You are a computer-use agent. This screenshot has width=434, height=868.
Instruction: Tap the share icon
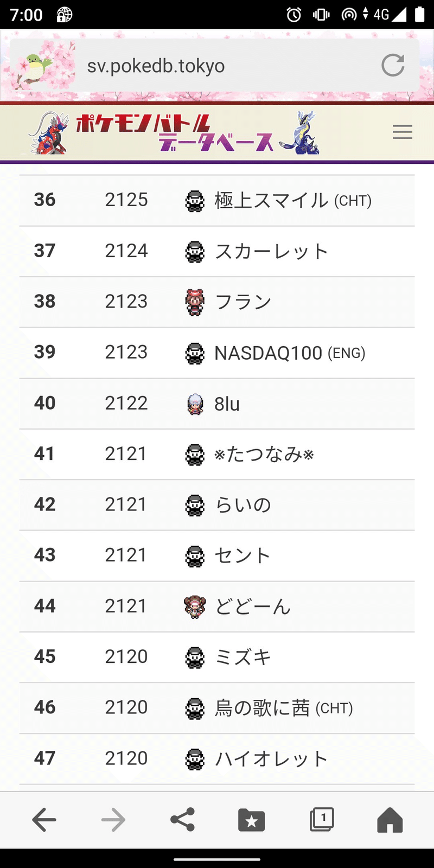point(183,820)
